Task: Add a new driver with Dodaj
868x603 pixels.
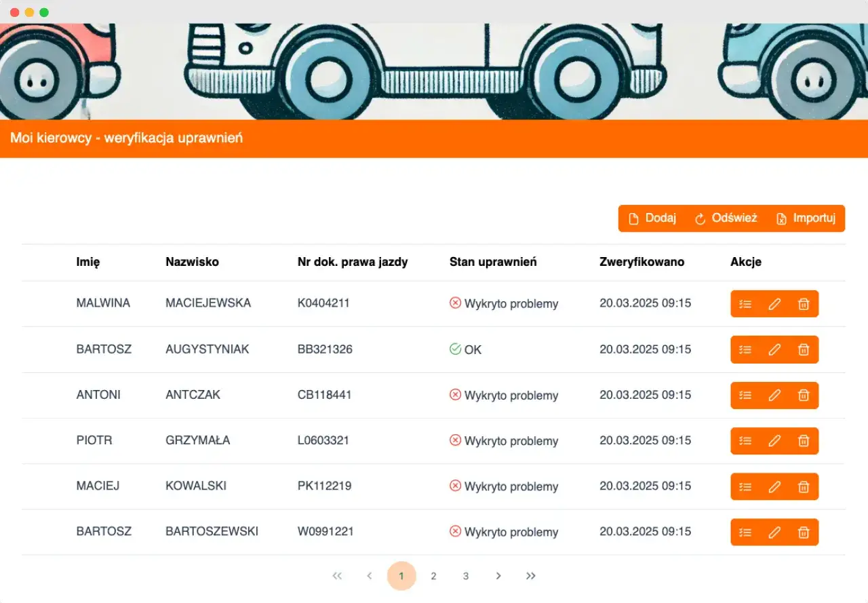Action: (x=652, y=218)
